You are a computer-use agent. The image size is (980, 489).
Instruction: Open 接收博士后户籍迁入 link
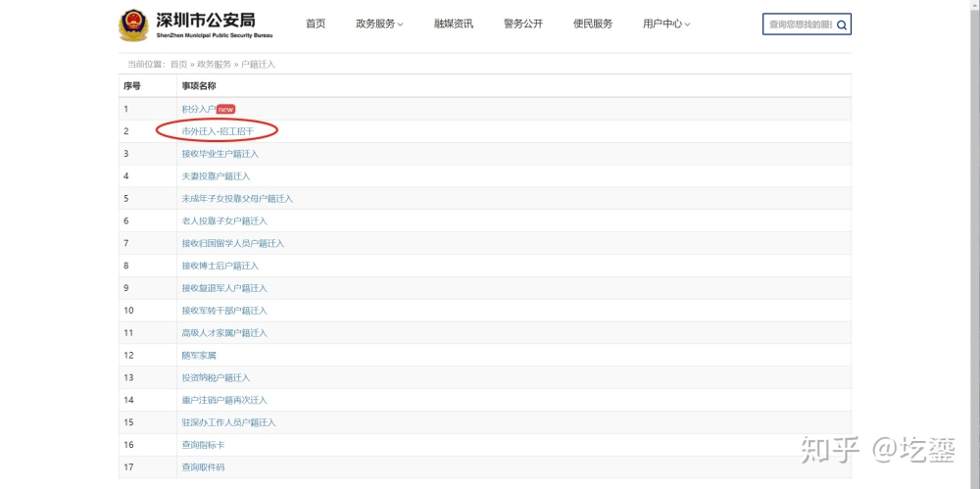(x=220, y=266)
